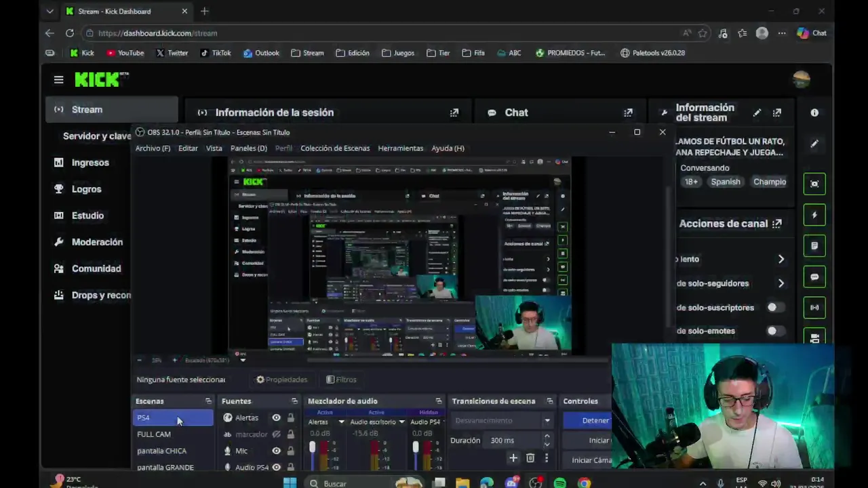Click the chat bubble icon in the right rail

tap(814, 277)
